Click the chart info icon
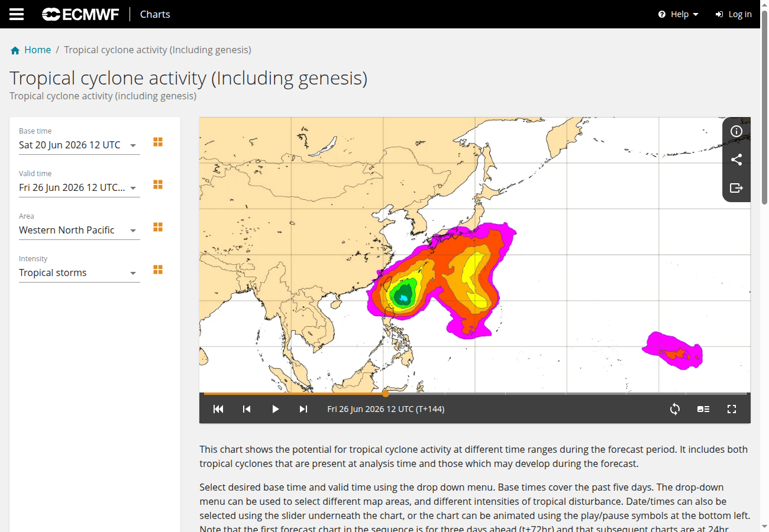The height and width of the screenshot is (532, 769). [x=736, y=131]
